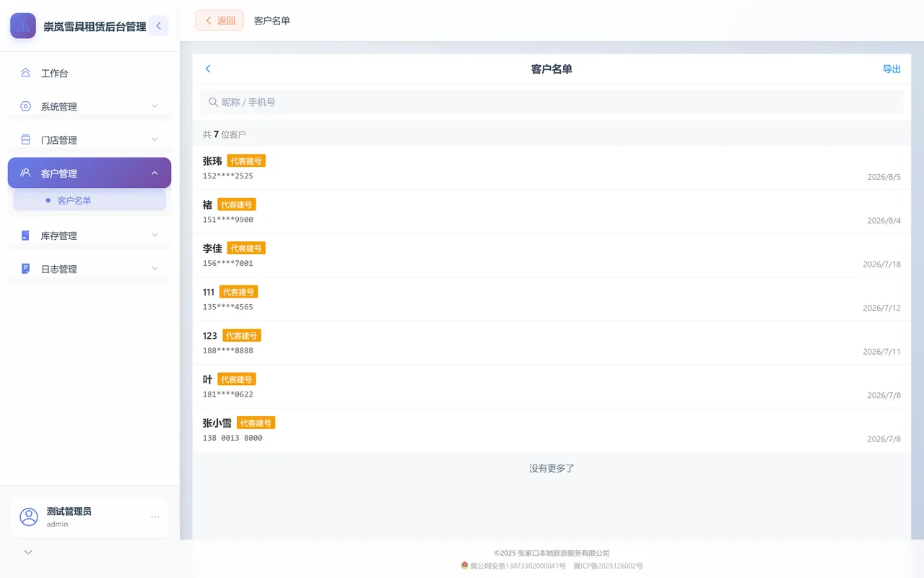The height and width of the screenshot is (578, 924).
Task: Select the 客户名单 submenu item
Action: coord(90,200)
